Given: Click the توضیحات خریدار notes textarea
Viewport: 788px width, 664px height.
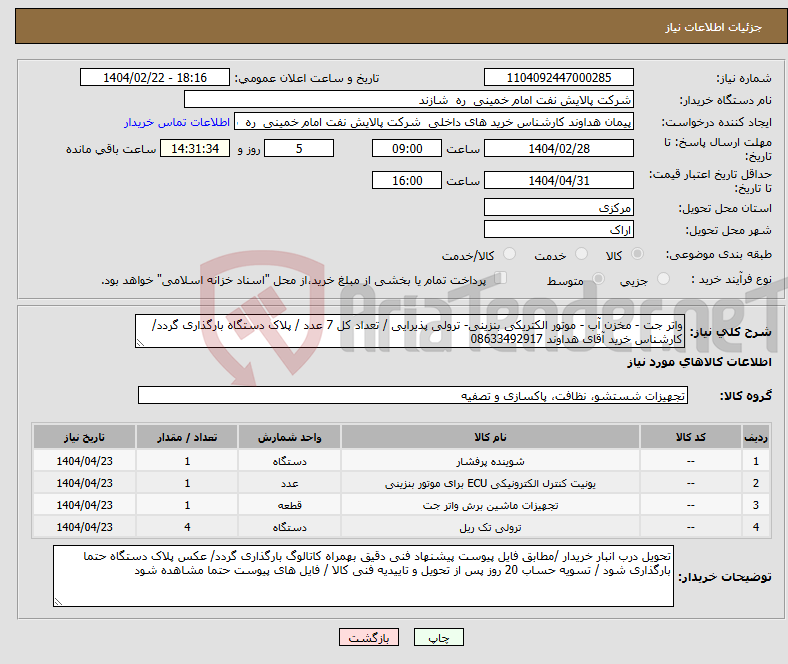Looking at the screenshot, I should point(363,576).
